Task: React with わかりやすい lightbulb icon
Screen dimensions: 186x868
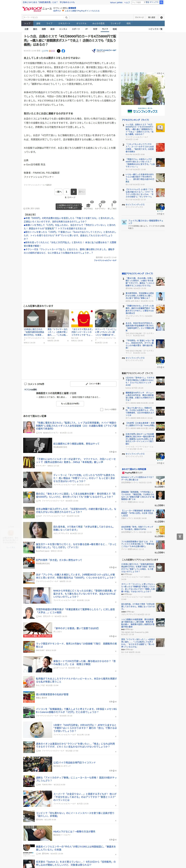Action: coord(100,205)
